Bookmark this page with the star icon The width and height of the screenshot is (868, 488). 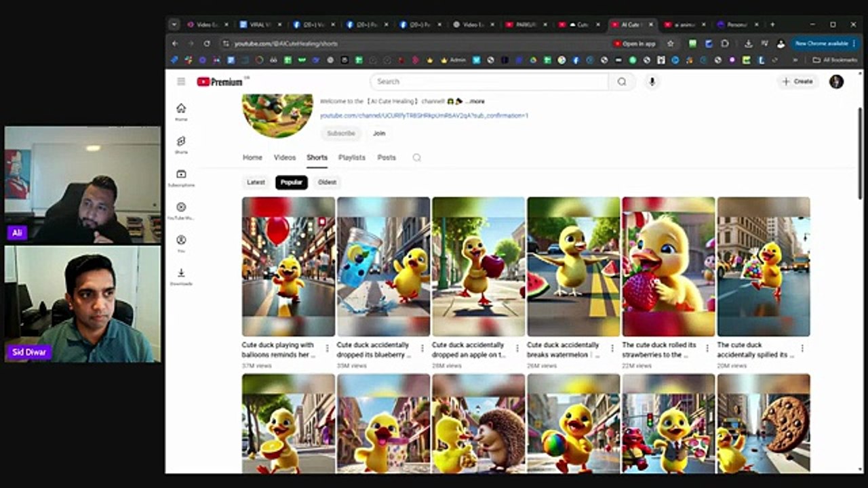coord(671,43)
